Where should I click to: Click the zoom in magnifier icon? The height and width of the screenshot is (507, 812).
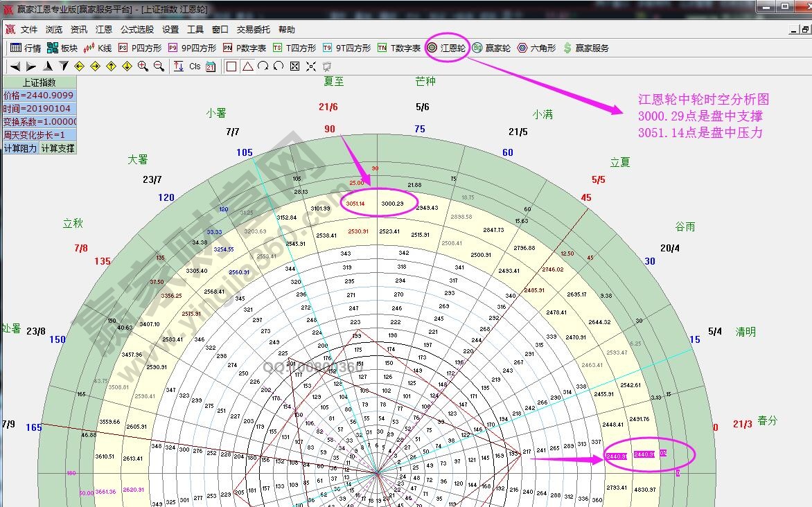pyautogui.click(x=143, y=66)
